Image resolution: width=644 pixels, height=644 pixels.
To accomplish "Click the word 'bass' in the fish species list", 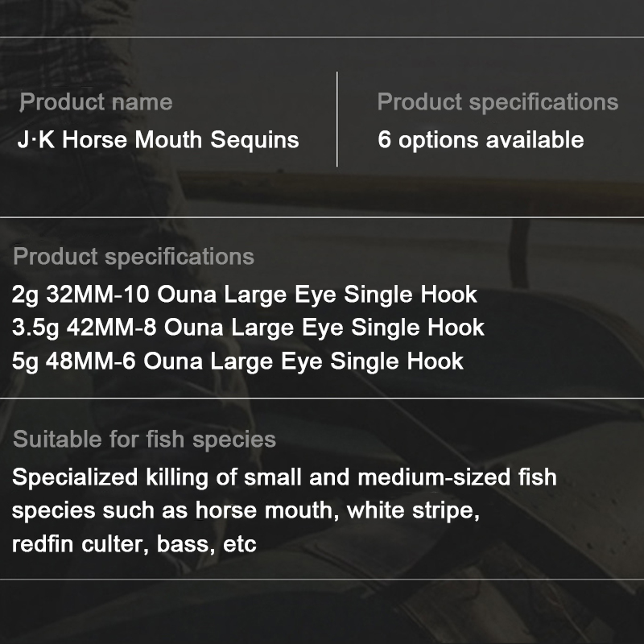I will (x=184, y=545).
